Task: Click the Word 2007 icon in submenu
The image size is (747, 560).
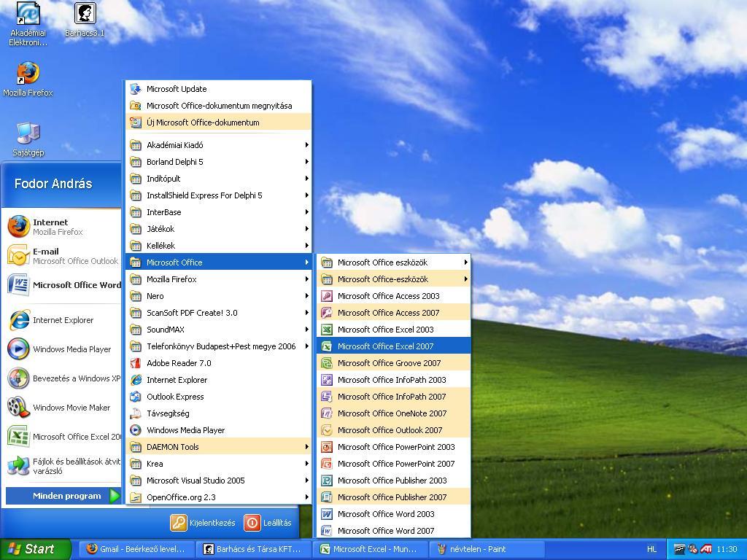Action: 327,531
